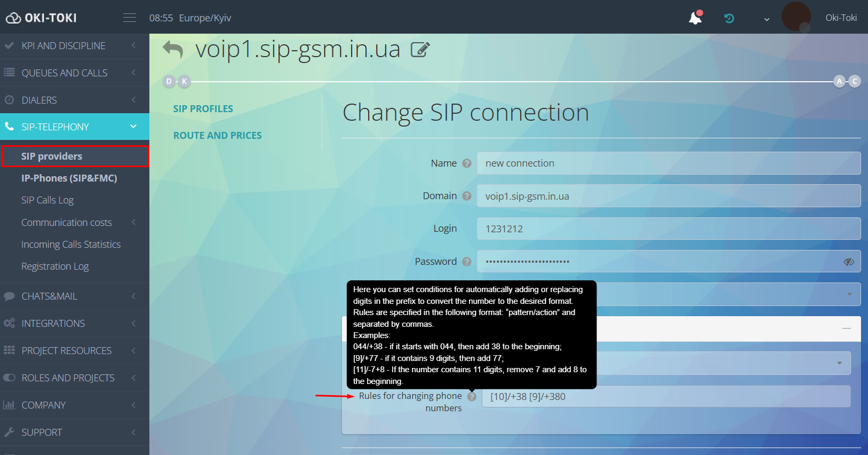Image resolution: width=868 pixels, height=455 pixels.
Task: Click the A marker on the timeline
Action: (839, 81)
